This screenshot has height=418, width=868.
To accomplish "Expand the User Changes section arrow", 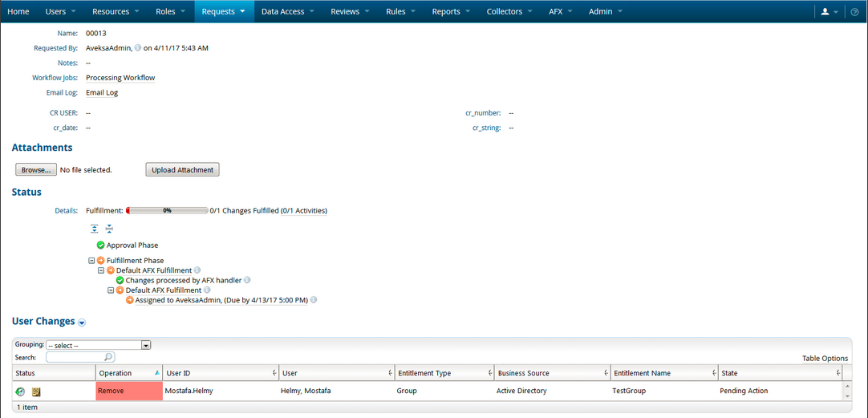I will (x=82, y=323).
